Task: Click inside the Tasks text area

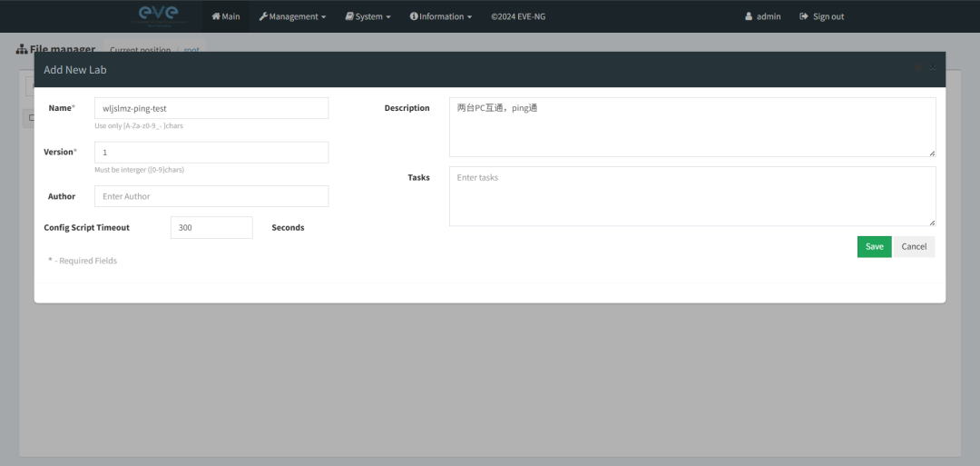Action: [692, 196]
